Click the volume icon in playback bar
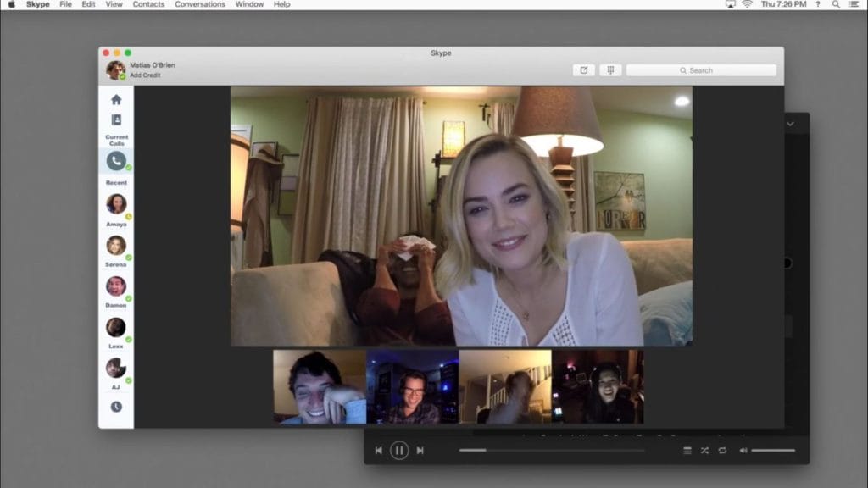 coord(744,451)
